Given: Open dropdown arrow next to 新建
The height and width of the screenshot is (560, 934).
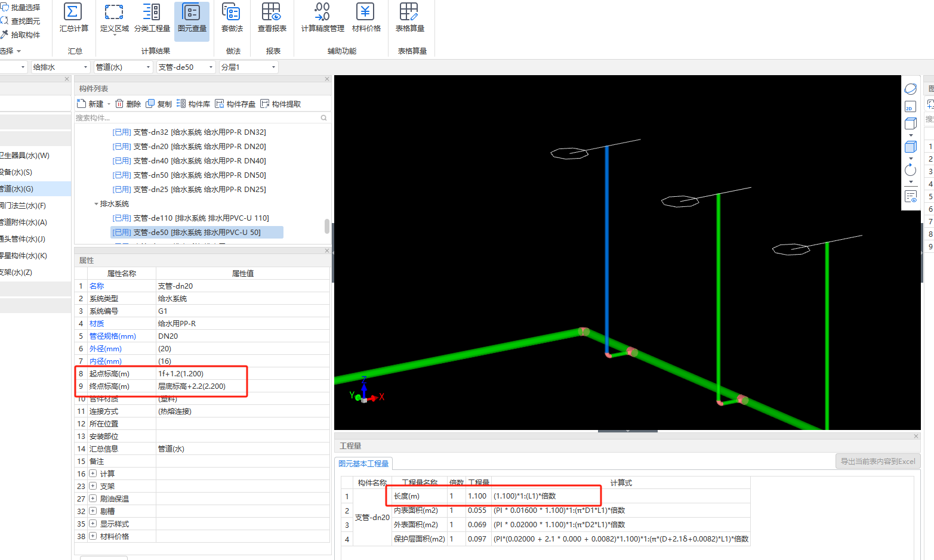Looking at the screenshot, I should coord(109,104).
